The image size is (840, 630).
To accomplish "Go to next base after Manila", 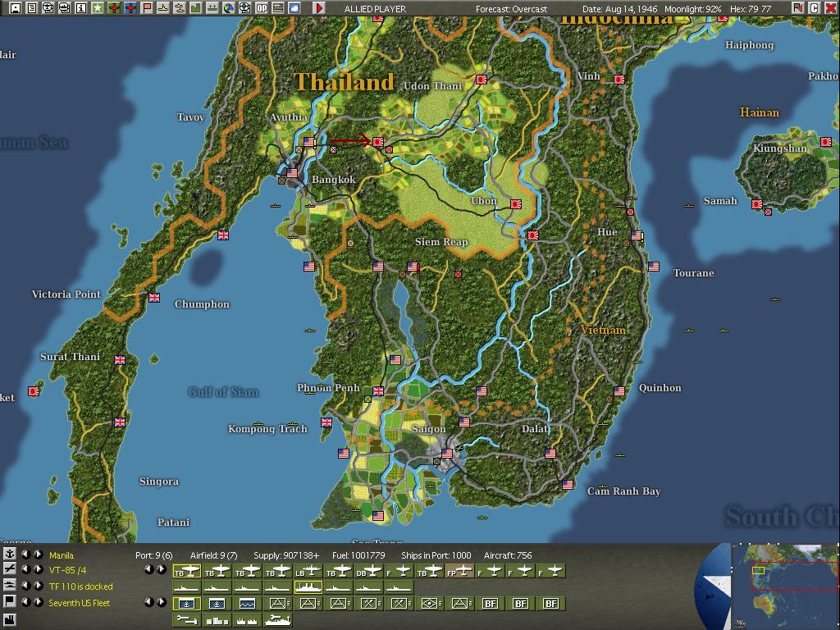I will pyautogui.click(x=38, y=554).
